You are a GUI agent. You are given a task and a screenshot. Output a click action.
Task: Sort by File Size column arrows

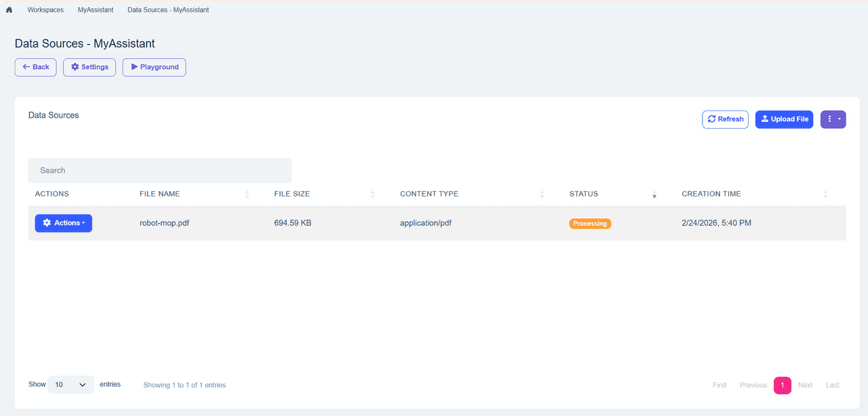[373, 194]
